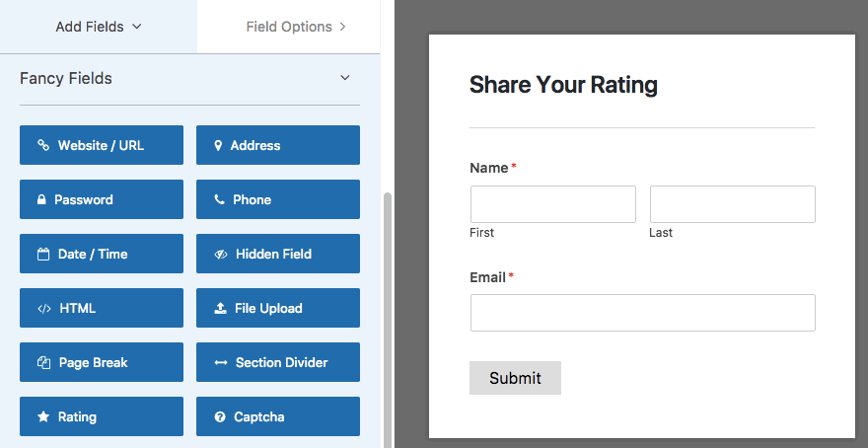The image size is (868, 448).
Task: Click the crossed-eye Hidden Field icon
Action: point(221,255)
